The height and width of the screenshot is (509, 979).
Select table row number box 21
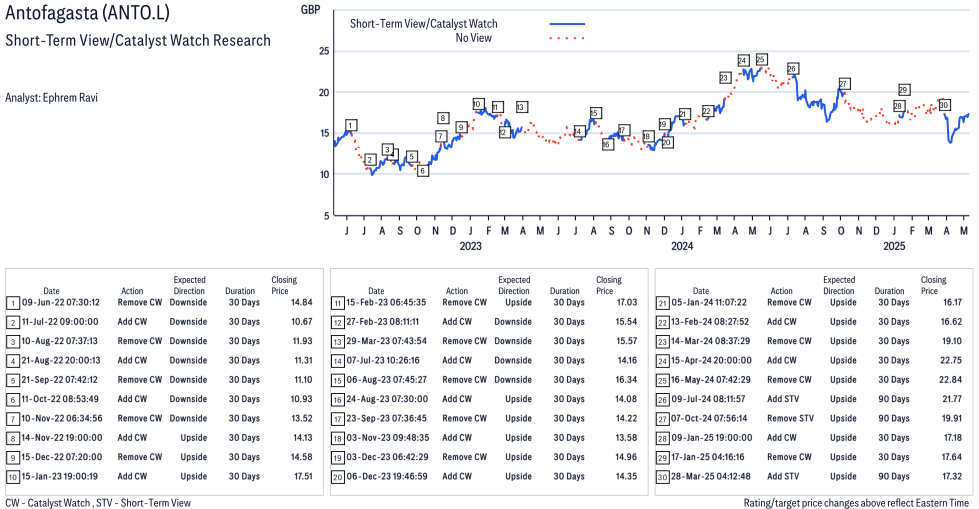point(662,304)
